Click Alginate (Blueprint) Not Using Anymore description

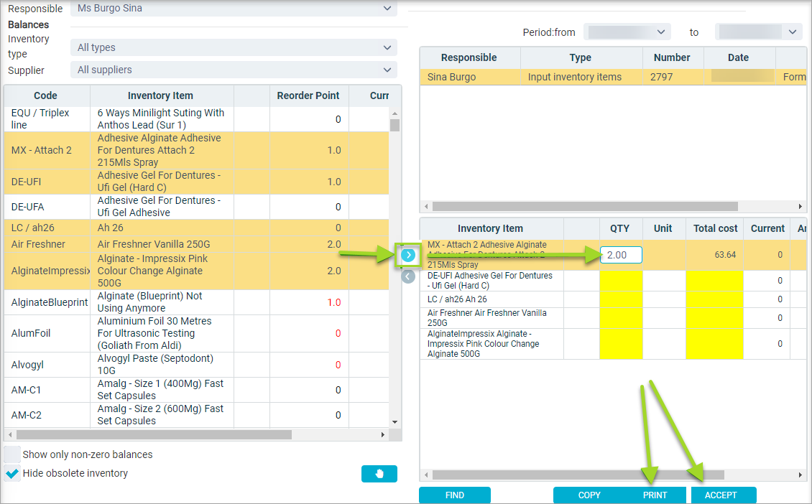[149, 302]
